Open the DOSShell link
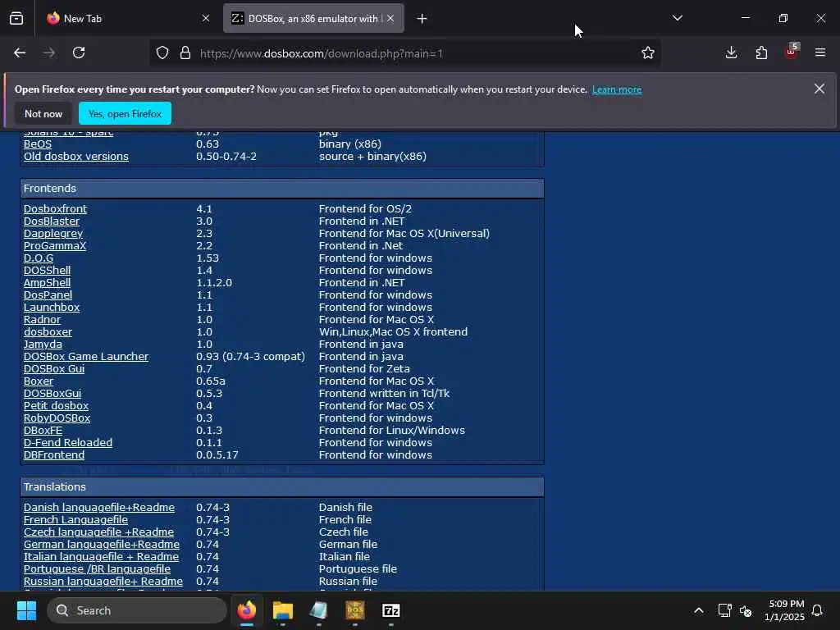This screenshot has width=840, height=630. click(x=47, y=271)
